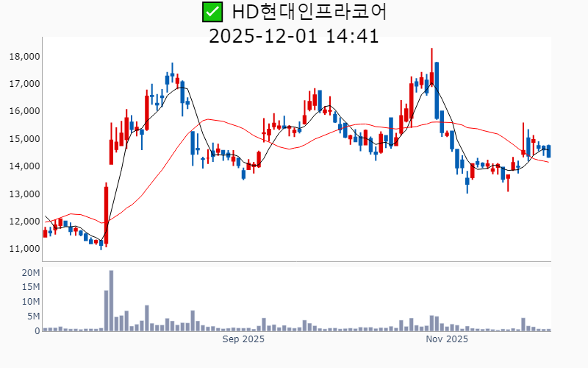This screenshot has height=368, width=588.
Task: Select the 16,000 price axis label
Action: (x=25, y=111)
